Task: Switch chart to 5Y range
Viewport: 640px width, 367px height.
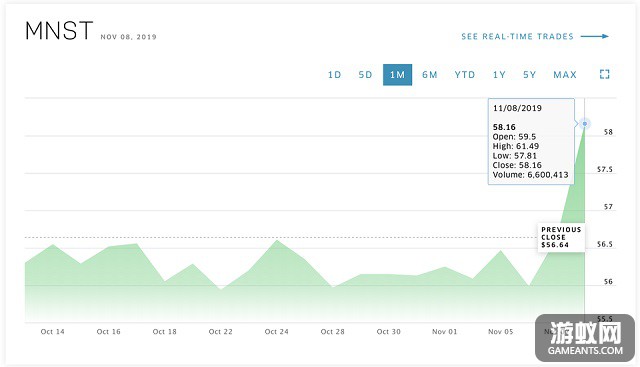Action: pyautogui.click(x=529, y=75)
